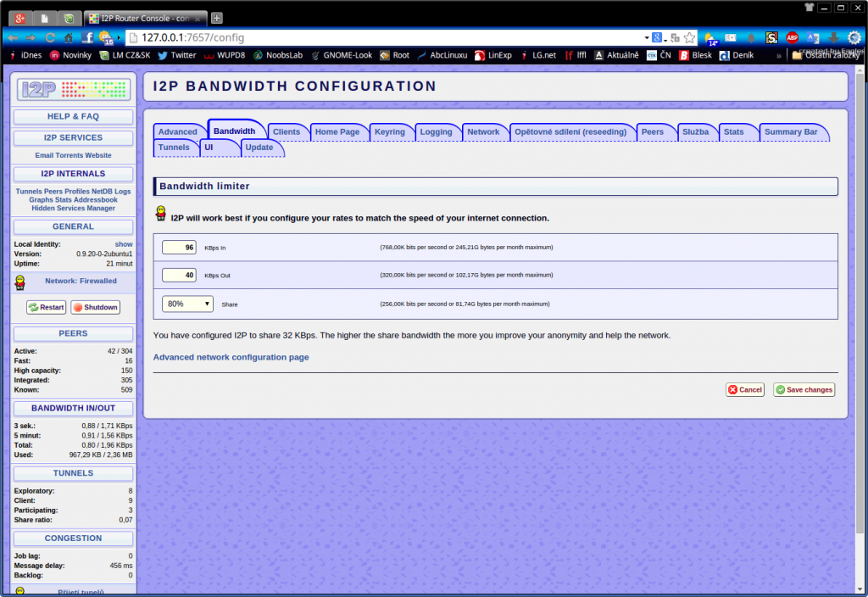The image size is (868, 597).
Task: Go back with the browser back arrow
Action: click(13, 37)
